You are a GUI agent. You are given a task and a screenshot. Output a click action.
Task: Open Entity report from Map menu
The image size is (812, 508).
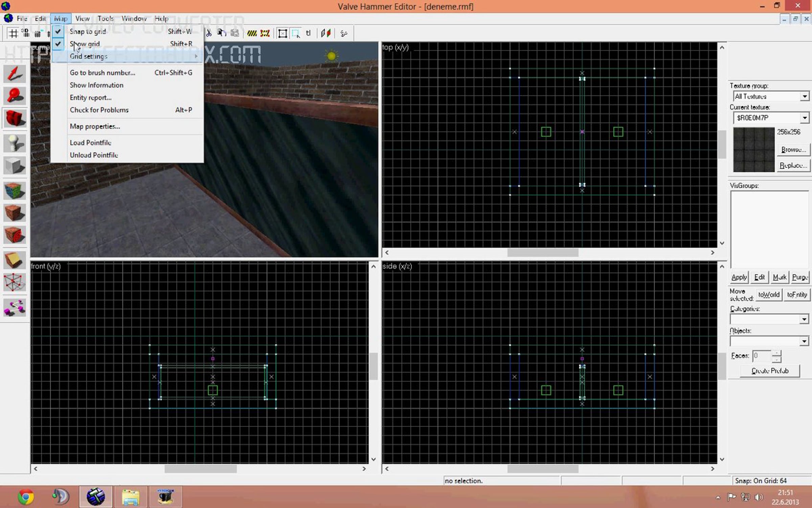click(x=127, y=98)
